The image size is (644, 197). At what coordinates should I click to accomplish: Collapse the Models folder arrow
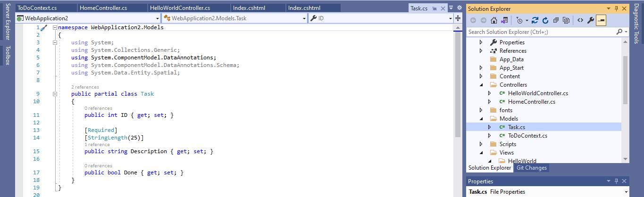pos(481,119)
